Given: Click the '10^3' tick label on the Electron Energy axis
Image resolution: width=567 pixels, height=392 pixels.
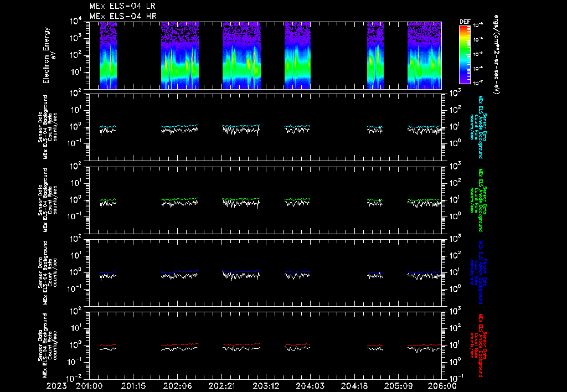Looking at the screenshot, I should click(76, 38).
